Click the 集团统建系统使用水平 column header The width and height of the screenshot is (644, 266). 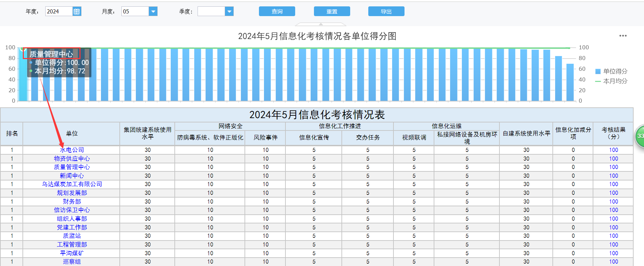tap(147, 134)
